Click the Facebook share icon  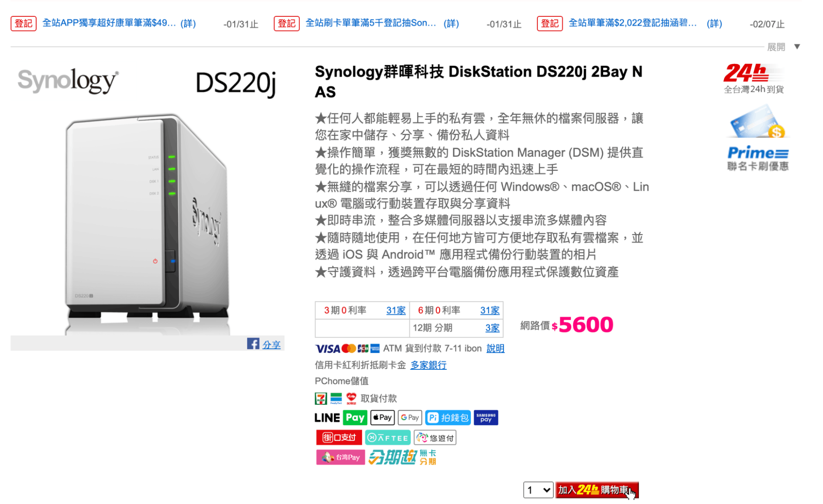253,344
